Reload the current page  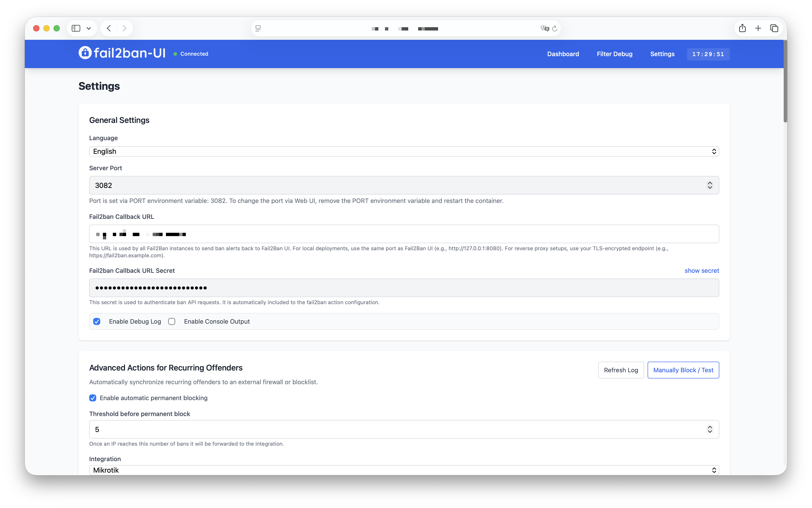[x=555, y=29]
